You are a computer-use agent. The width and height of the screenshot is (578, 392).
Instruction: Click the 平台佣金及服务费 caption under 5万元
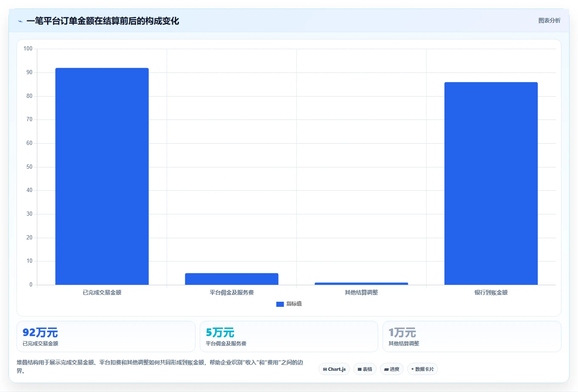click(226, 344)
